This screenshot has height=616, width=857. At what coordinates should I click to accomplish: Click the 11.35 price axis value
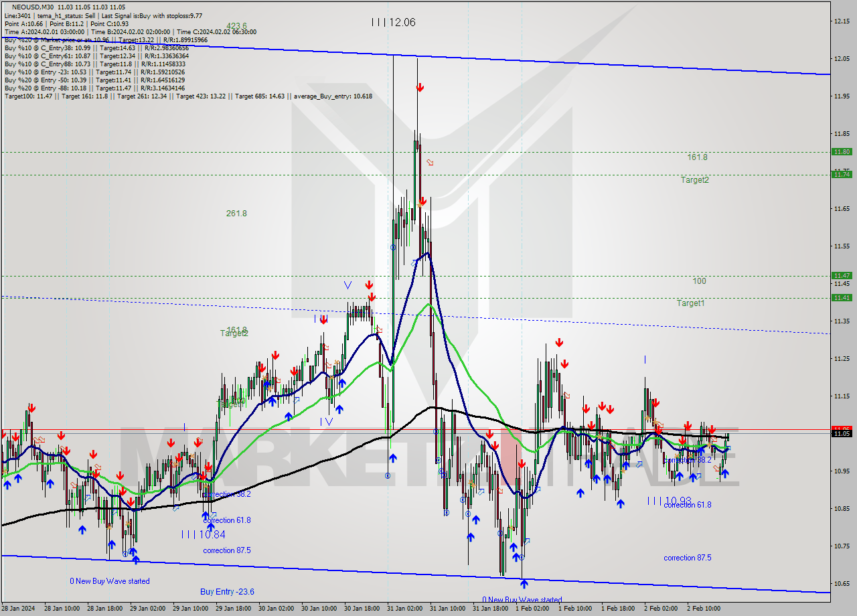[x=842, y=321]
